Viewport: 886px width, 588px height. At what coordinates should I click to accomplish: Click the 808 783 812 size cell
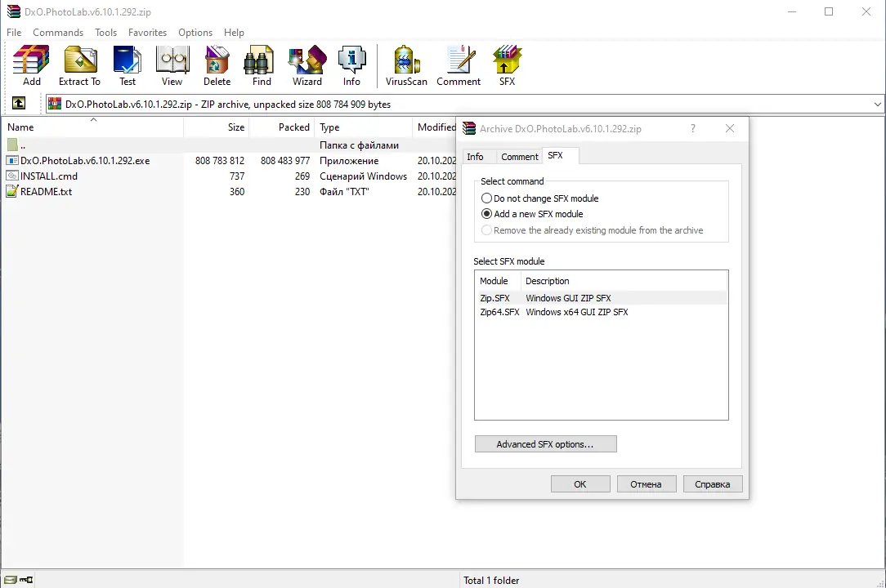point(220,160)
